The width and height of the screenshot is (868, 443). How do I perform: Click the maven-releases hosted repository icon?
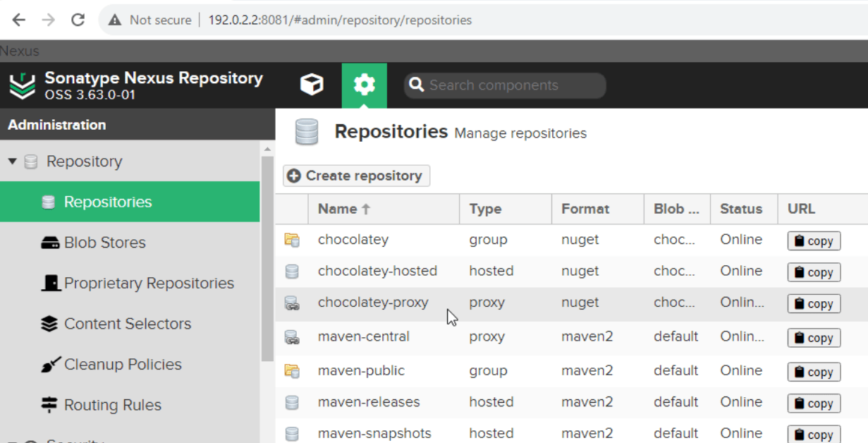click(292, 402)
